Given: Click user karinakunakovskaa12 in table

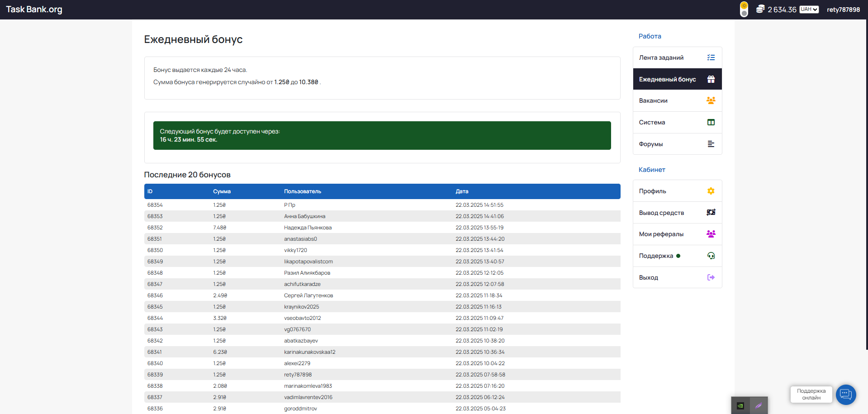Looking at the screenshot, I should pyautogui.click(x=309, y=352).
